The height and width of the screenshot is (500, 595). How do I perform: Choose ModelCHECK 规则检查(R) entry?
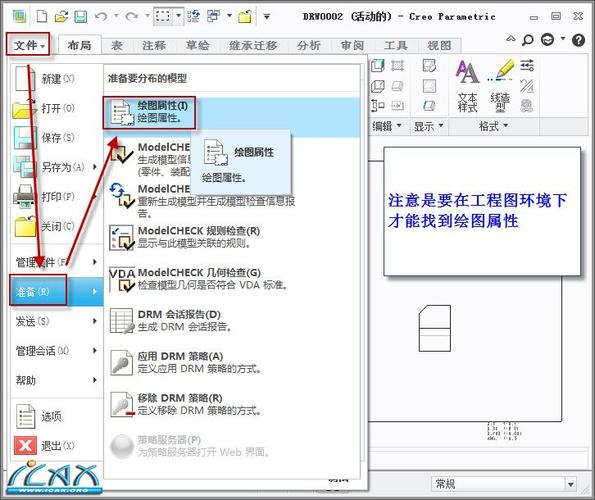click(231, 237)
